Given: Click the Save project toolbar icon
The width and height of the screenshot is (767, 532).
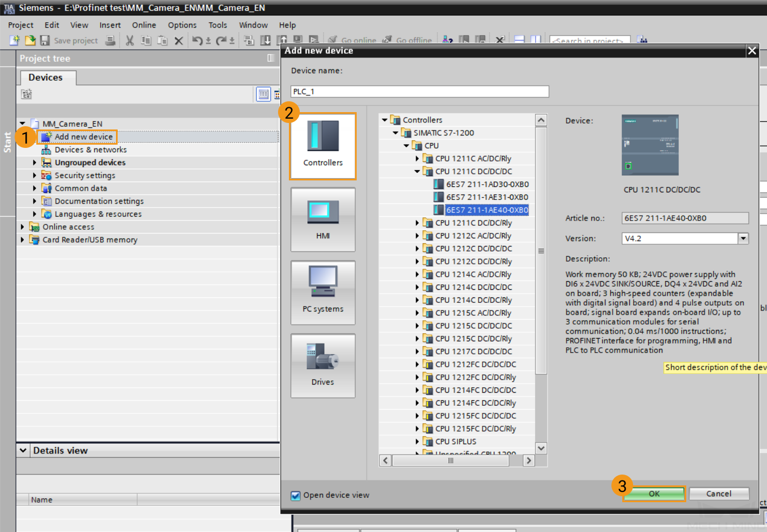Looking at the screenshot, I should [x=46, y=41].
